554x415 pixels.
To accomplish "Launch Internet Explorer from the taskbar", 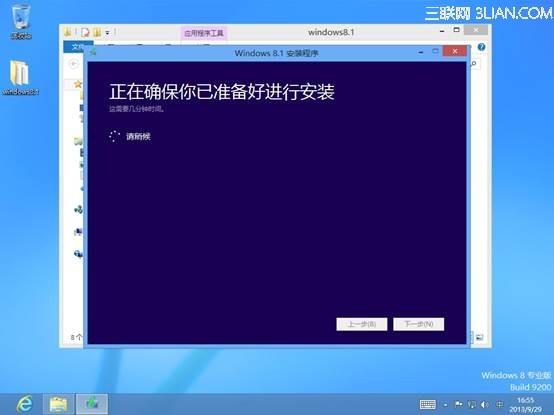I will [25, 404].
